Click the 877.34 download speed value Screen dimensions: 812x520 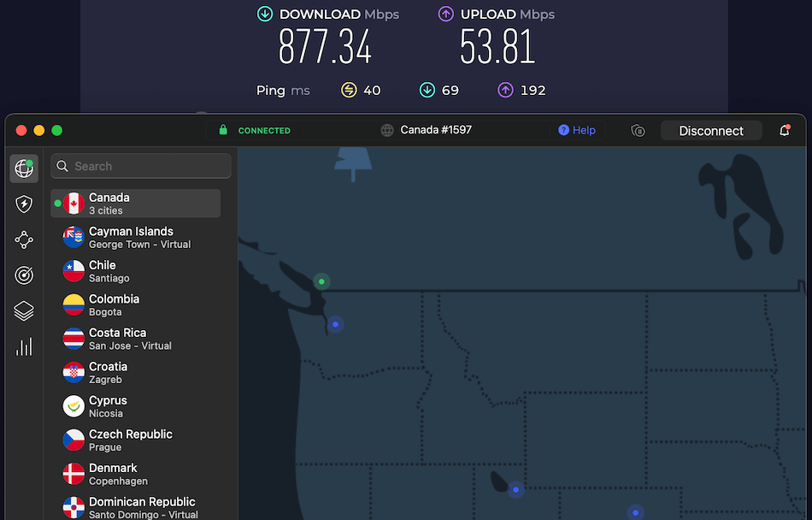pos(325,47)
